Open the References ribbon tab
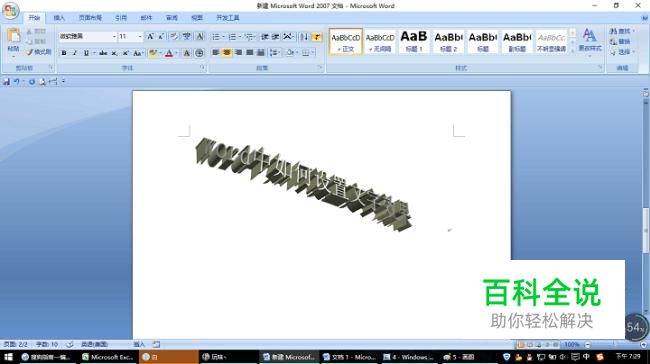This screenshot has width=650, height=364. (121, 18)
